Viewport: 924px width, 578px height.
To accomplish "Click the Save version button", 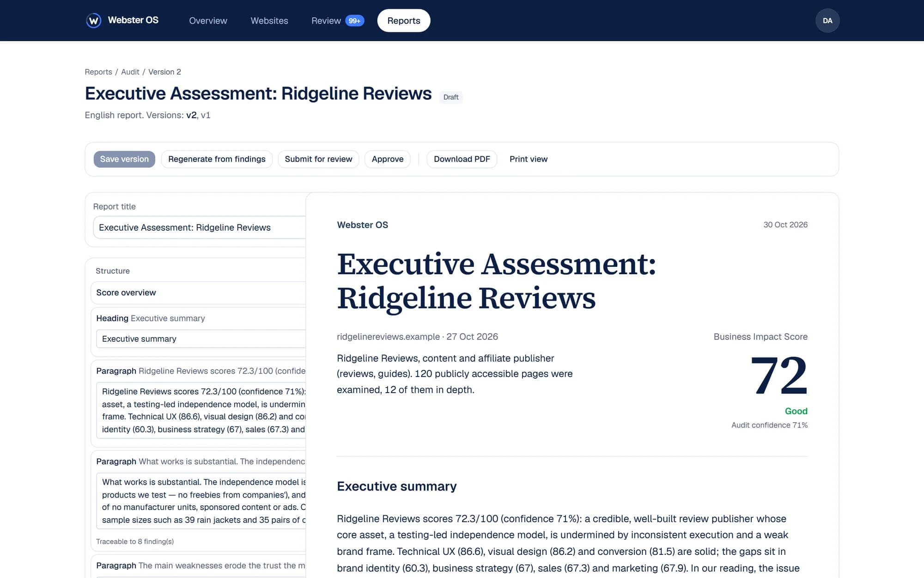I will coord(124,159).
